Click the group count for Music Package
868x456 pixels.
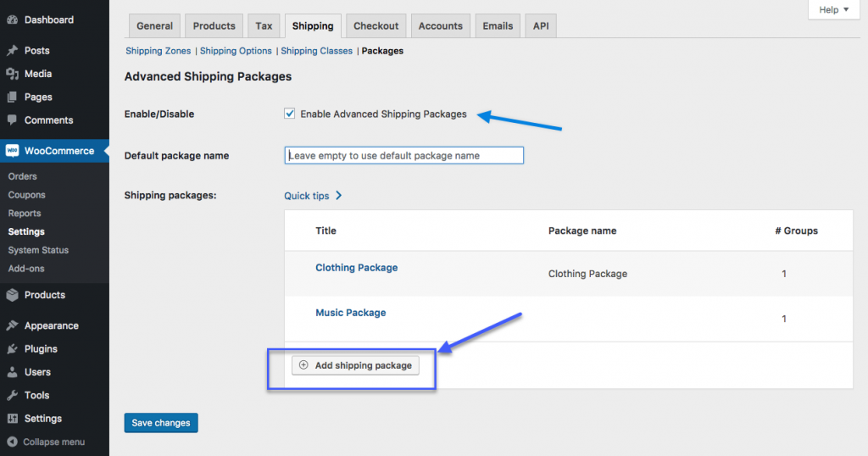[x=784, y=318]
